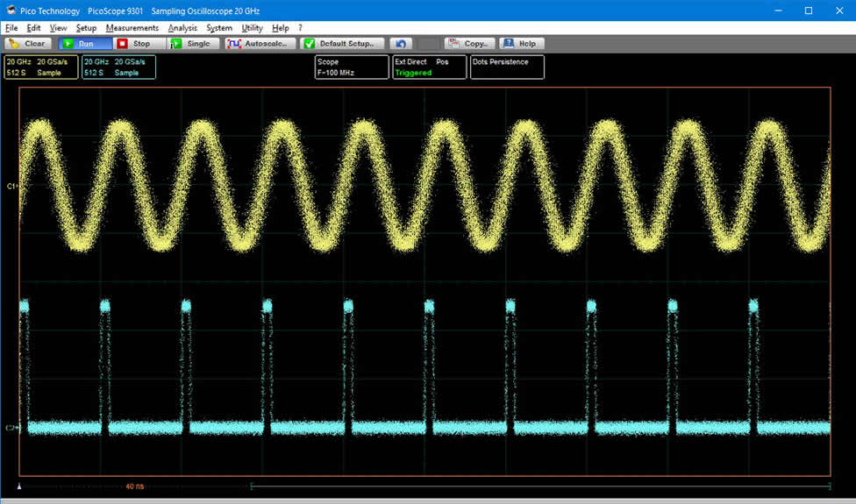Click the Clear toolbar button

pyautogui.click(x=28, y=44)
